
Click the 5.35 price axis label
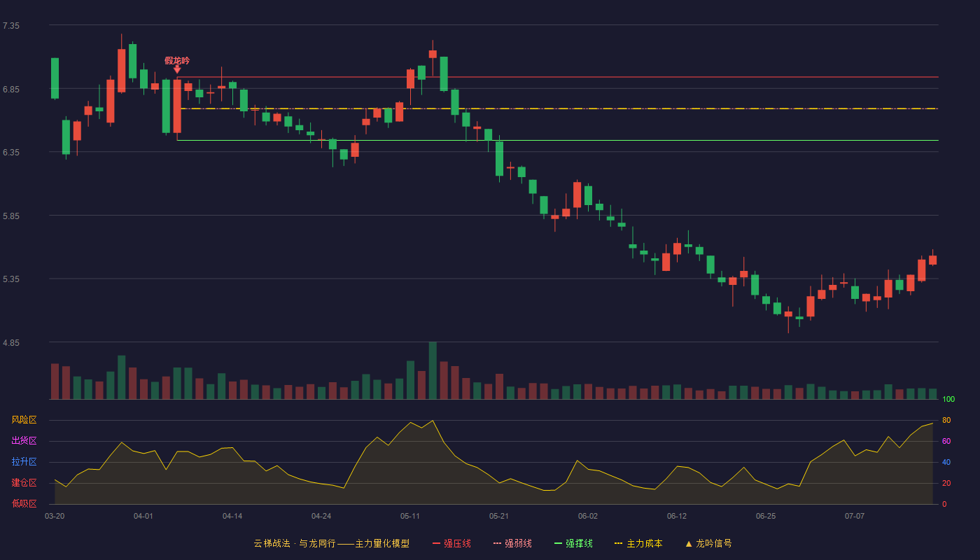[x=11, y=279]
